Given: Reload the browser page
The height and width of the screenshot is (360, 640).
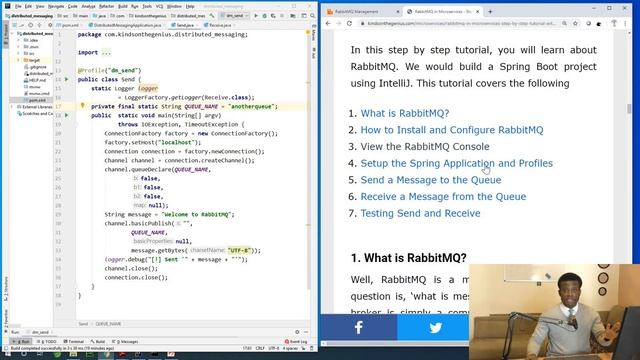Looking at the screenshot, I should [x=349, y=23].
